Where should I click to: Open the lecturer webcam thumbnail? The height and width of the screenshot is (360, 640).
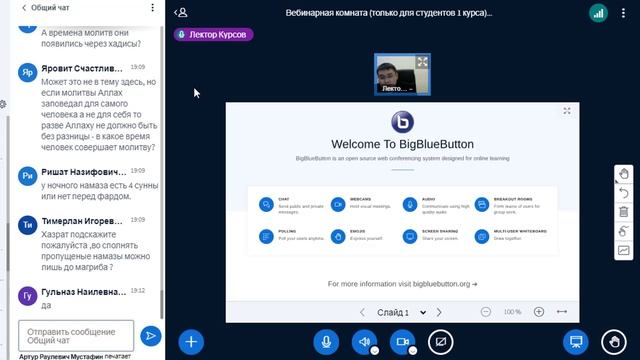(x=402, y=74)
